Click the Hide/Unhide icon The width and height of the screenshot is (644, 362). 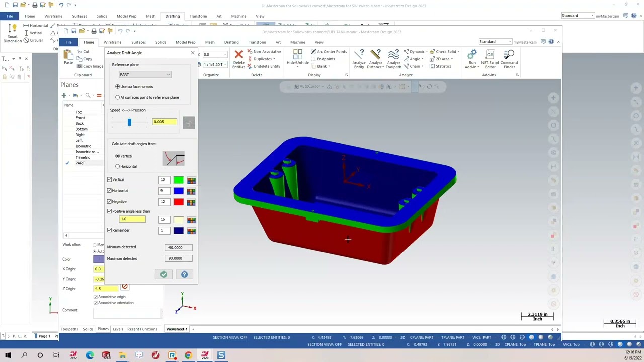point(297,54)
